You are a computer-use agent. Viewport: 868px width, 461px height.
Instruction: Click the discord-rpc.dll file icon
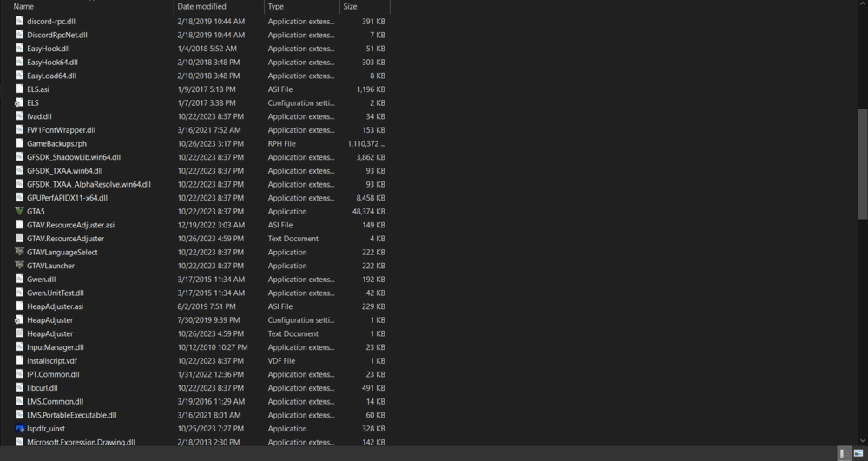(x=19, y=22)
